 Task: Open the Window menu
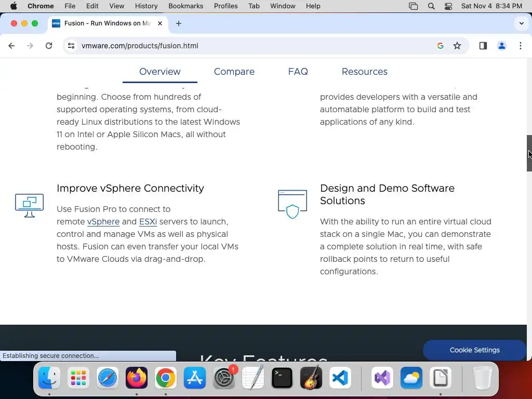coord(283,6)
